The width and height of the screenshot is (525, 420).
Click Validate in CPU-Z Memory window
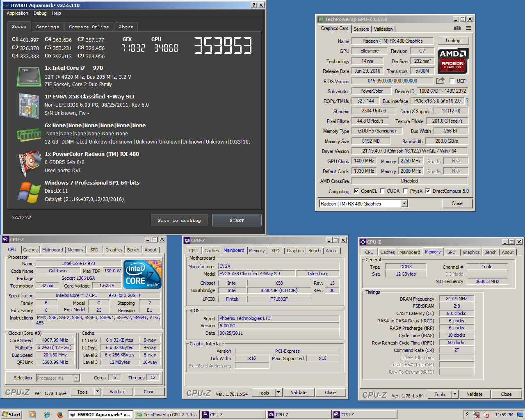pyautogui.click(x=475, y=394)
